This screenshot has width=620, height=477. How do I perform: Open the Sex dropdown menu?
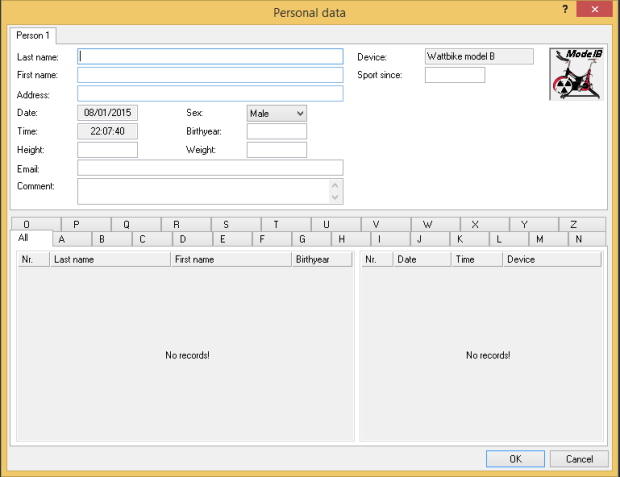(277, 114)
